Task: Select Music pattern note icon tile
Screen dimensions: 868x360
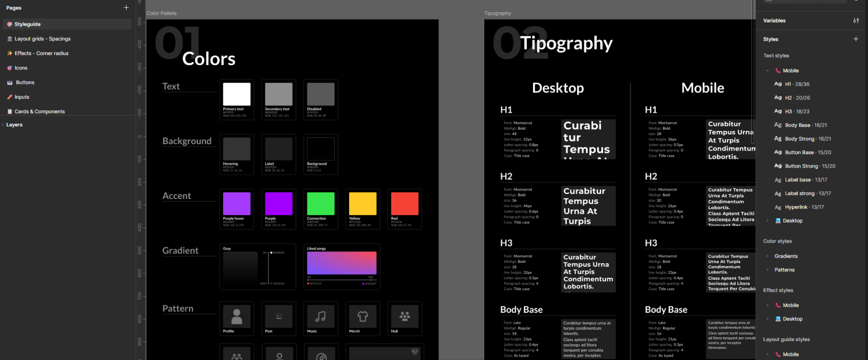Action: coord(321,316)
